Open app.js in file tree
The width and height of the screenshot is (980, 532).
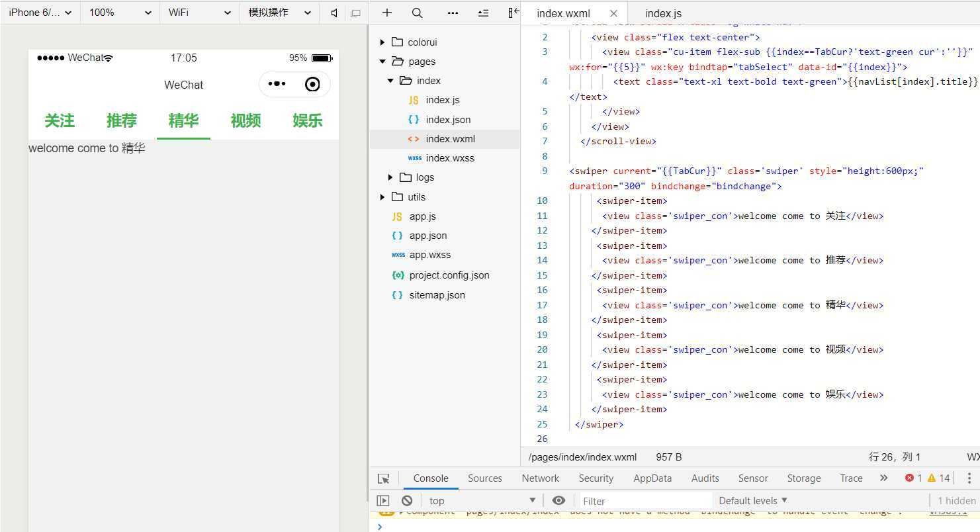[422, 216]
